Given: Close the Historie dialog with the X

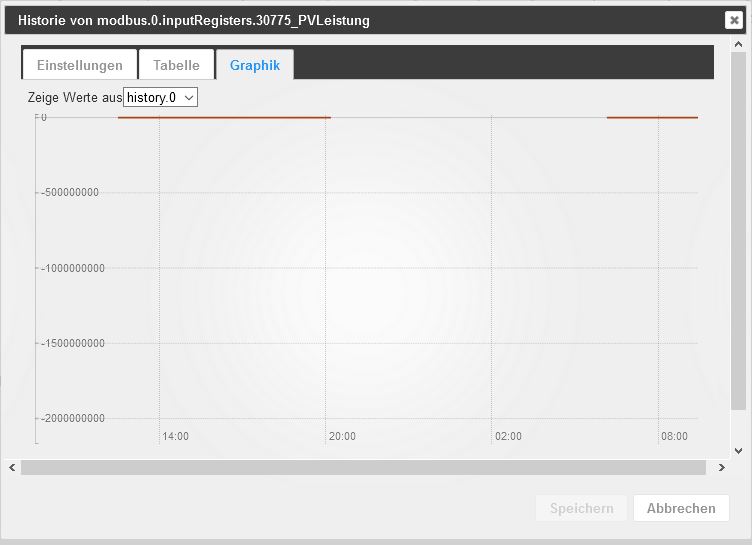Looking at the screenshot, I should point(734,20).
